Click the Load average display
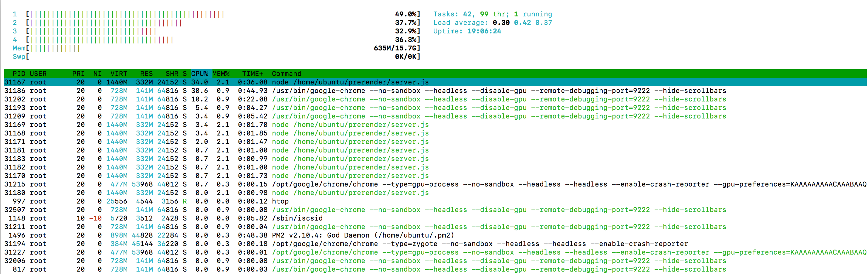Screen dimensions: 868x274 (492, 22)
